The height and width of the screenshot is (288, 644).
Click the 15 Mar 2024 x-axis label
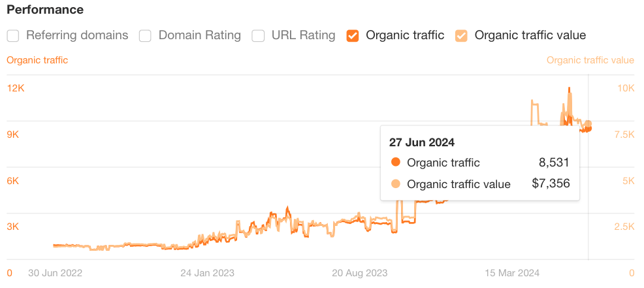(512, 272)
